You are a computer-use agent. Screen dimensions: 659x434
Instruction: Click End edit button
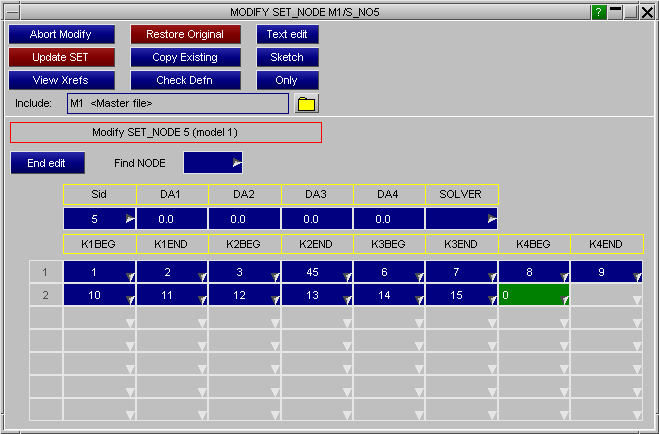click(47, 163)
